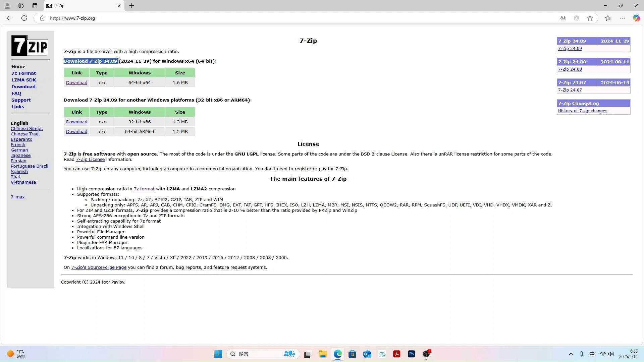
Task: Download the 64-bit ARM64 exe
Action: pyautogui.click(x=76, y=131)
